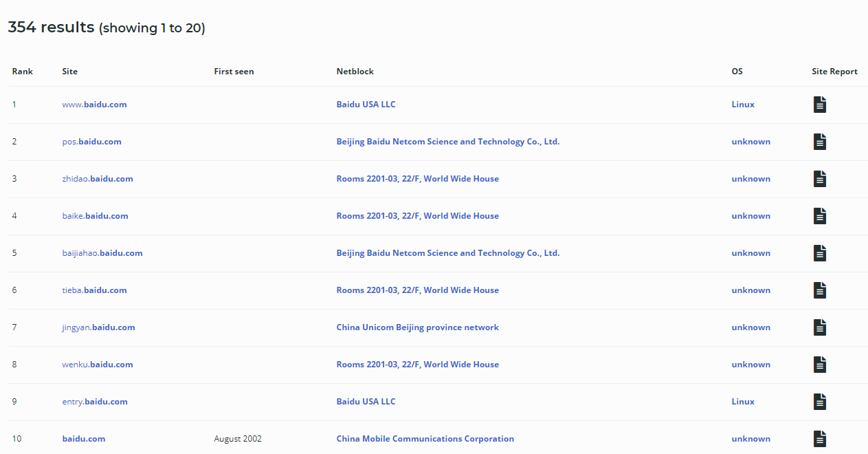Visit baidu.com link in rank 10 row
Viewport: 868px width, 454px height.
coord(83,439)
